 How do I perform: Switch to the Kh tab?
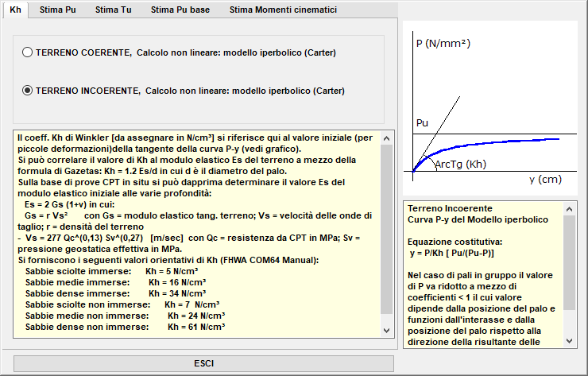15,10
